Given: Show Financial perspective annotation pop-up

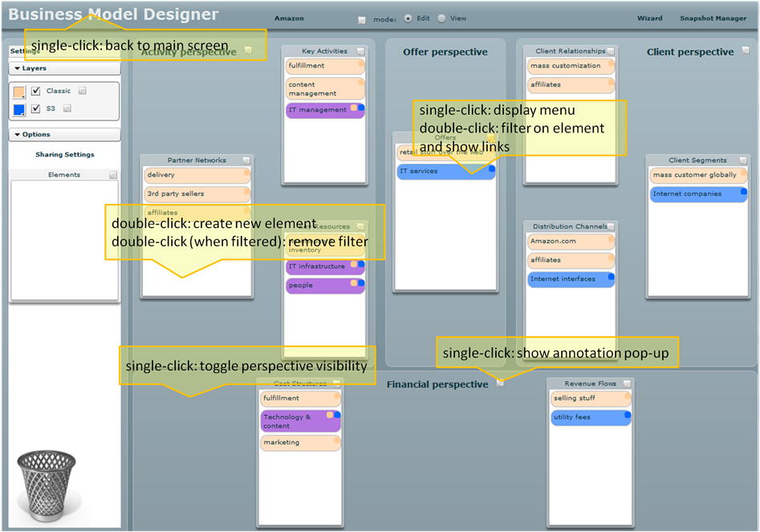Looking at the screenshot, I should point(500,383).
